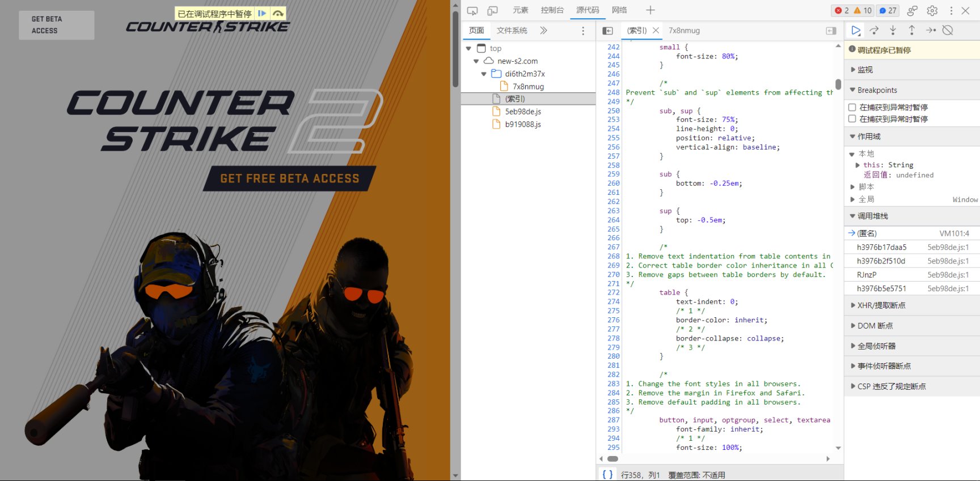Click the code editor horizontal scrollbar thumb
Viewport: 980px width, 481px height.
612,459
